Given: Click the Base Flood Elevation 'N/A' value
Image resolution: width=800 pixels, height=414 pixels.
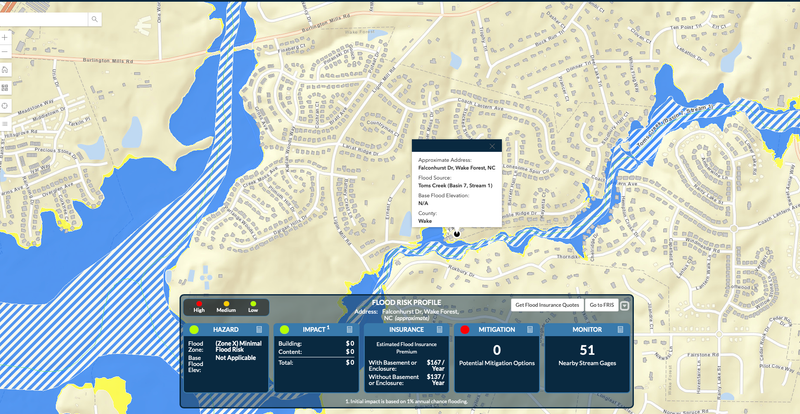Looking at the screenshot, I should pyautogui.click(x=423, y=203).
